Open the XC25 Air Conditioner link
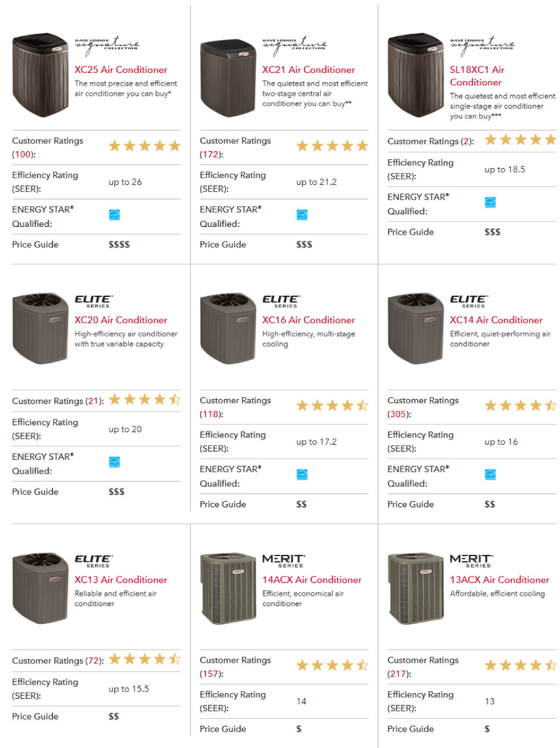The height and width of the screenshot is (748, 560). tap(121, 69)
